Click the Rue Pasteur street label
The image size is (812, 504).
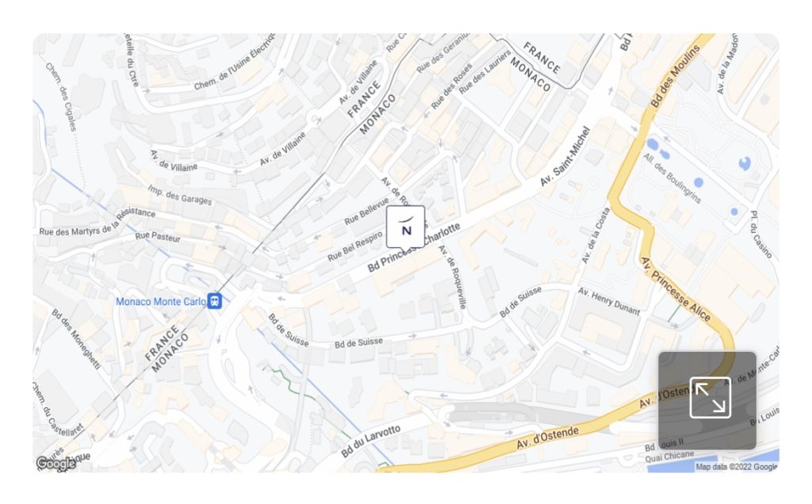[158, 236]
